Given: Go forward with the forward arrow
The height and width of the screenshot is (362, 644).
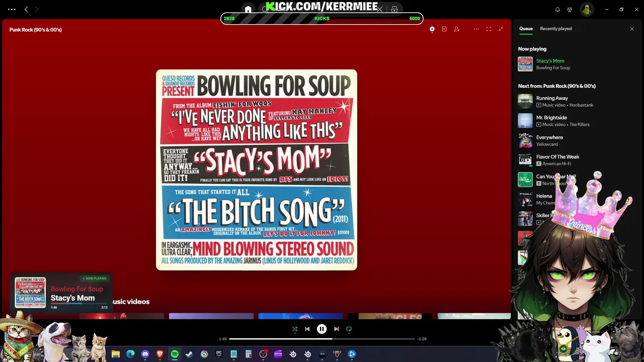Looking at the screenshot, I should point(37,9).
